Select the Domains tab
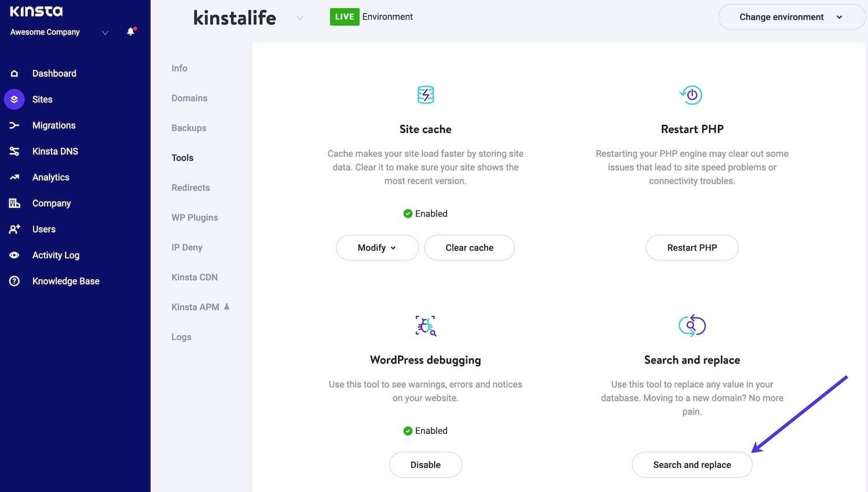 [189, 98]
